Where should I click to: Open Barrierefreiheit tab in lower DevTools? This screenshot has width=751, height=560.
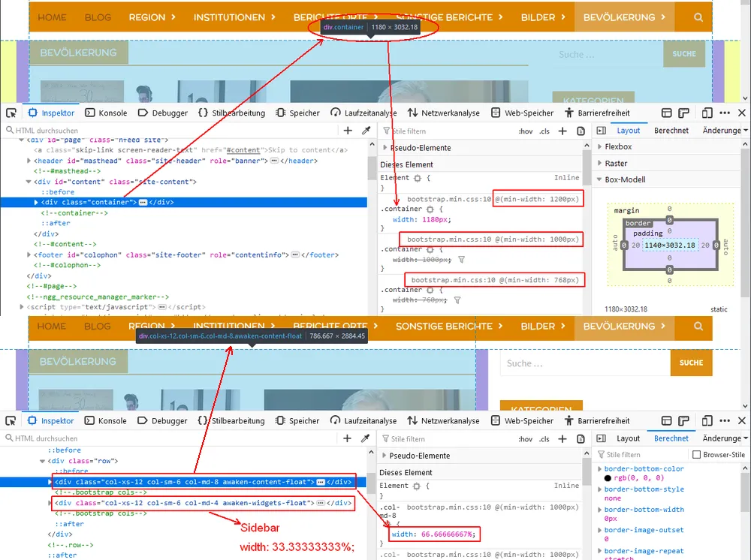coord(597,420)
